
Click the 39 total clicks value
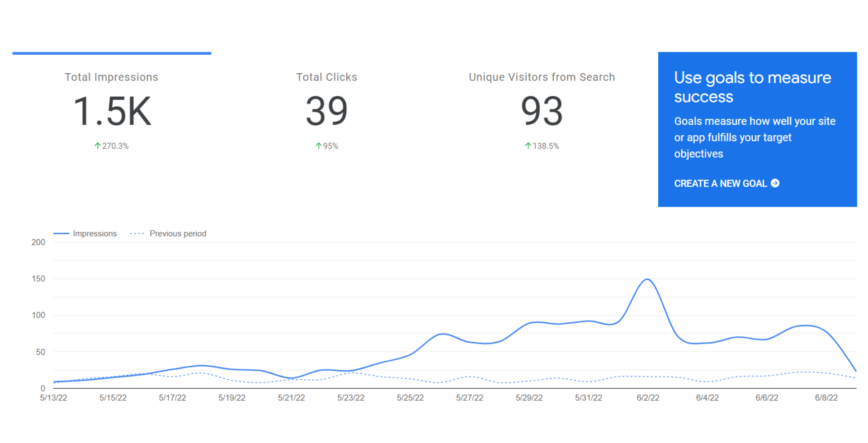click(x=326, y=111)
